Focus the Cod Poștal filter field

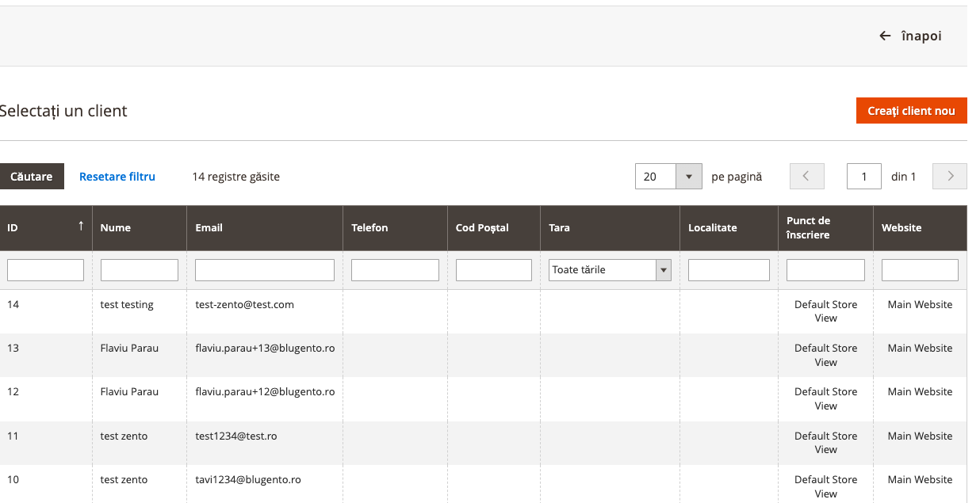pos(494,270)
